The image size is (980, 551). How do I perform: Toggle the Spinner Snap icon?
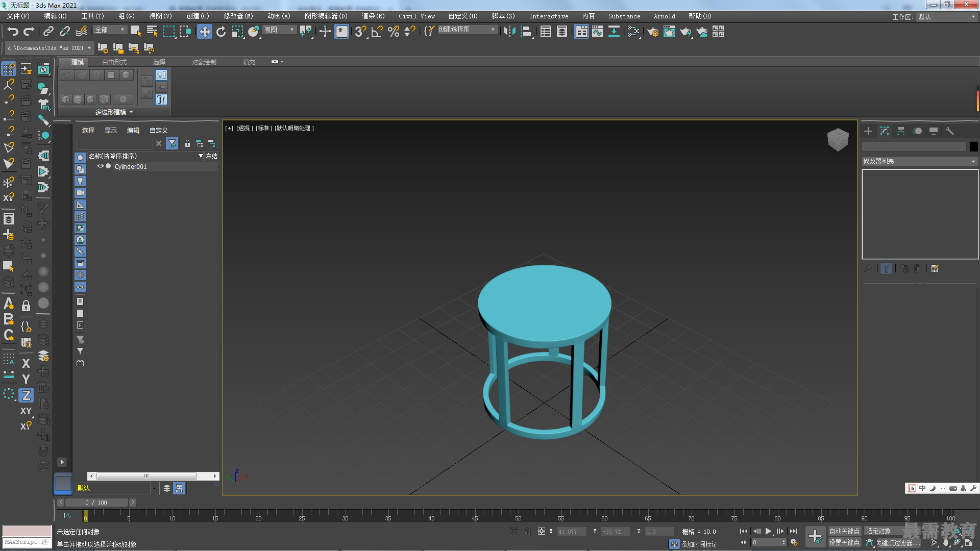tap(410, 32)
